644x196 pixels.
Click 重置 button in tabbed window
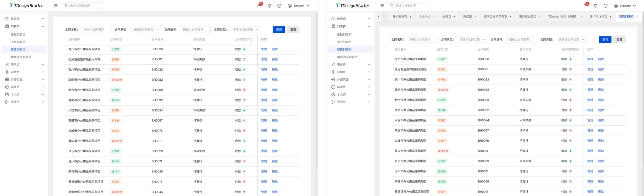click(619, 40)
